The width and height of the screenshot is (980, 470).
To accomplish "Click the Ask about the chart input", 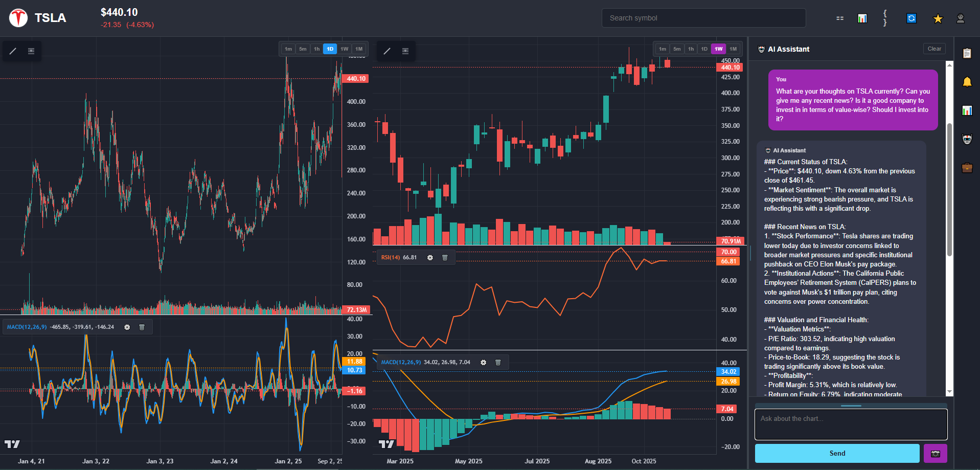I will (x=851, y=424).
